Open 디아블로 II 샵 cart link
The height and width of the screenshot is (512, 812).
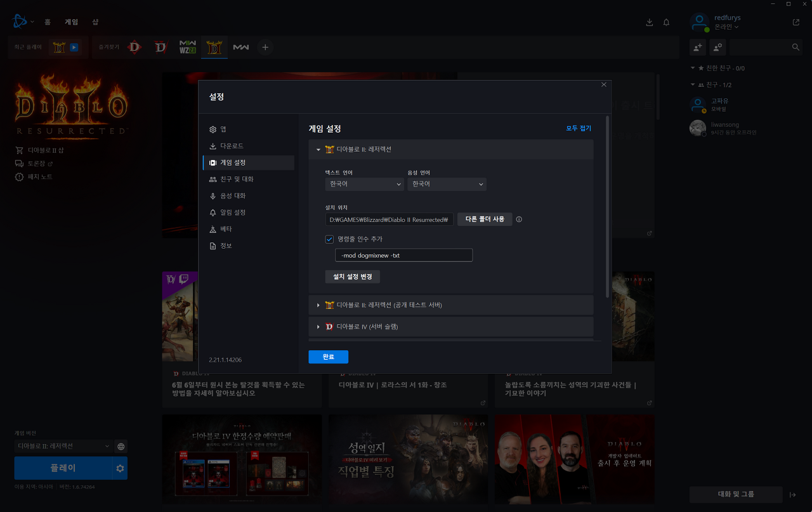pyautogui.click(x=39, y=150)
